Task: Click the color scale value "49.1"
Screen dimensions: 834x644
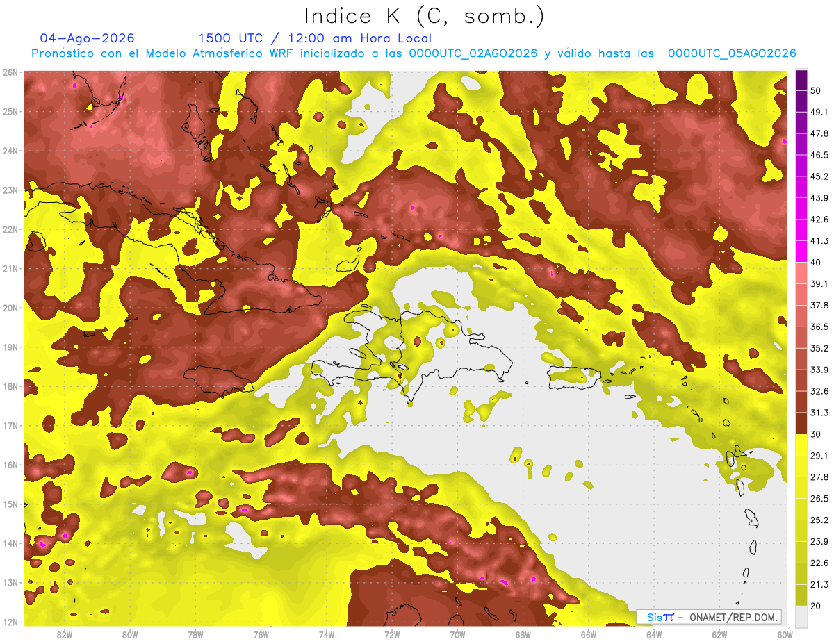Action: tap(820, 112)
